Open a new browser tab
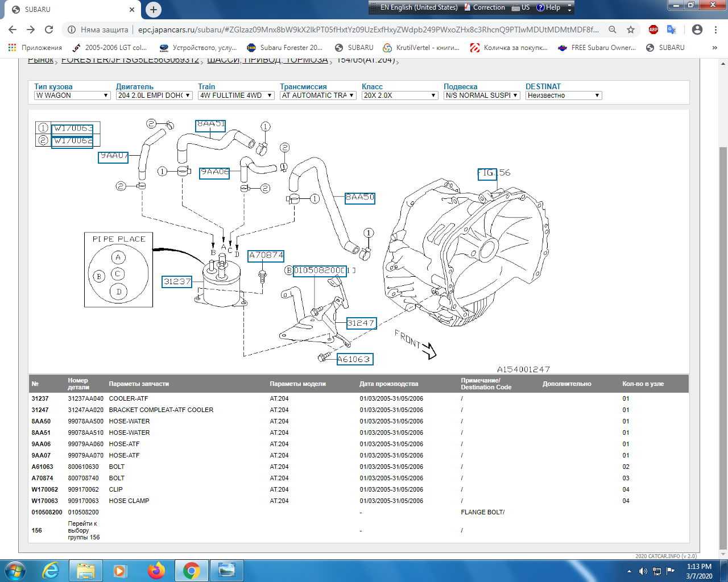 [x=153, y=9]
